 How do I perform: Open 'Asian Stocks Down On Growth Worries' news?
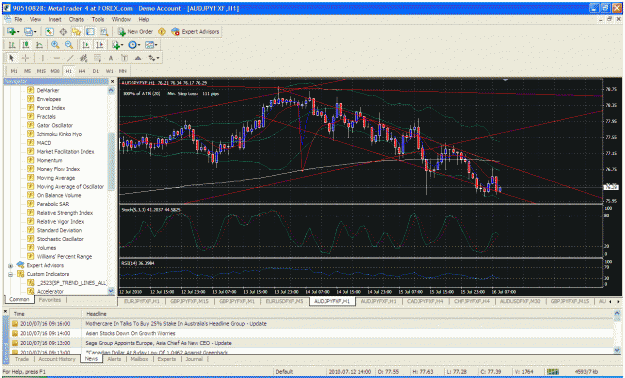click(x=130, y=333)
